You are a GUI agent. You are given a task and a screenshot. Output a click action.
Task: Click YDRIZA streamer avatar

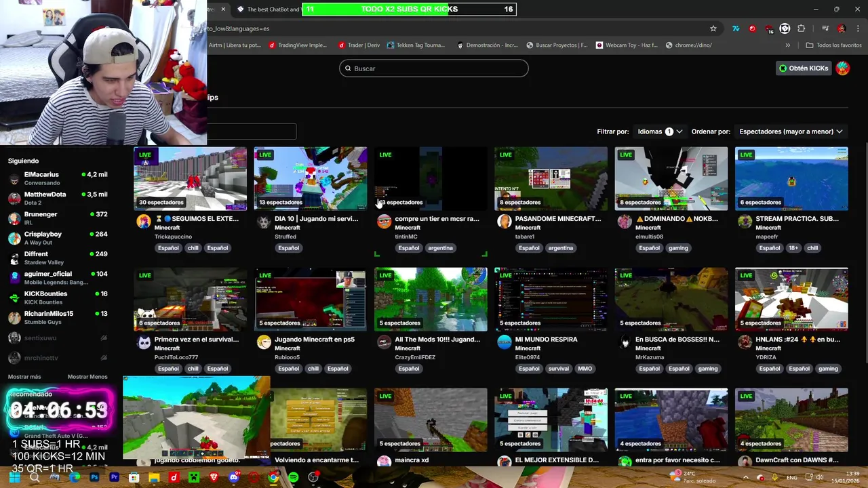point(745,342)
